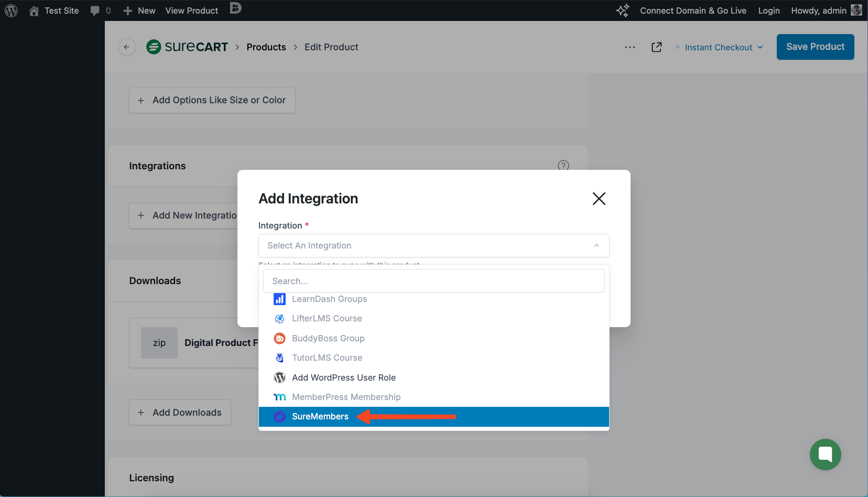The width and height of the screenshot is (868, 497).
Task: Click the integration Search field
Action: pyautogui.click(x=434, y=281)
